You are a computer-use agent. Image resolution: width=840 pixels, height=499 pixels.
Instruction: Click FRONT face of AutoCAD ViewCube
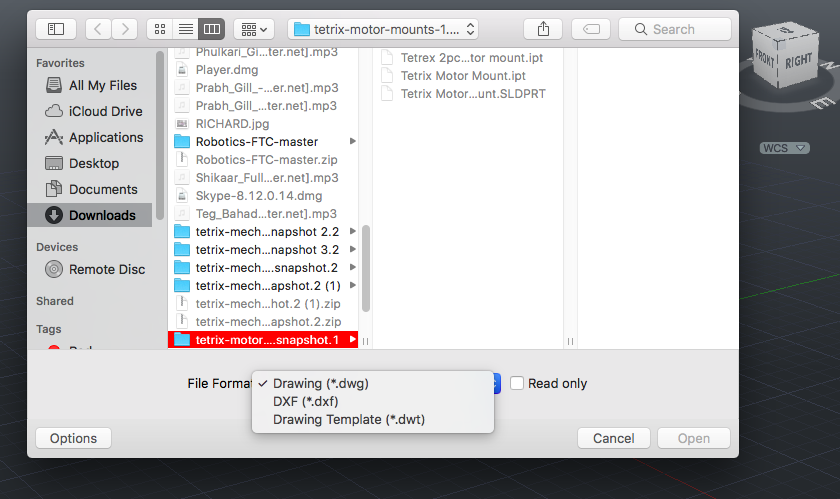765,57
